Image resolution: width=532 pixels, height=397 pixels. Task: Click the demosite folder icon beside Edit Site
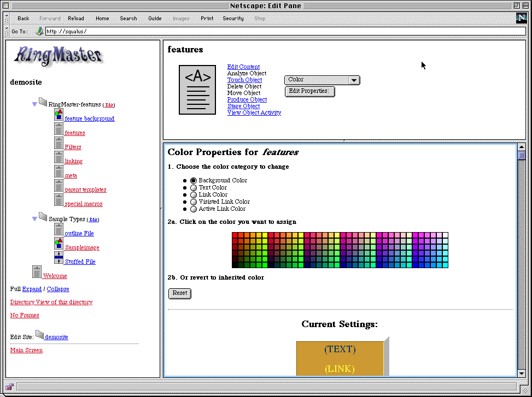[39, 334]
